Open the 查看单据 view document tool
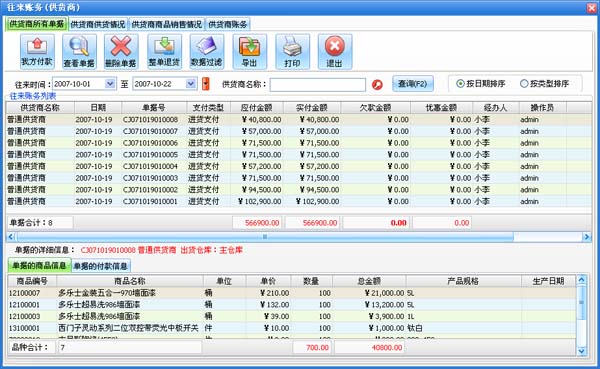The image size is (600, 369). (79, 52)
